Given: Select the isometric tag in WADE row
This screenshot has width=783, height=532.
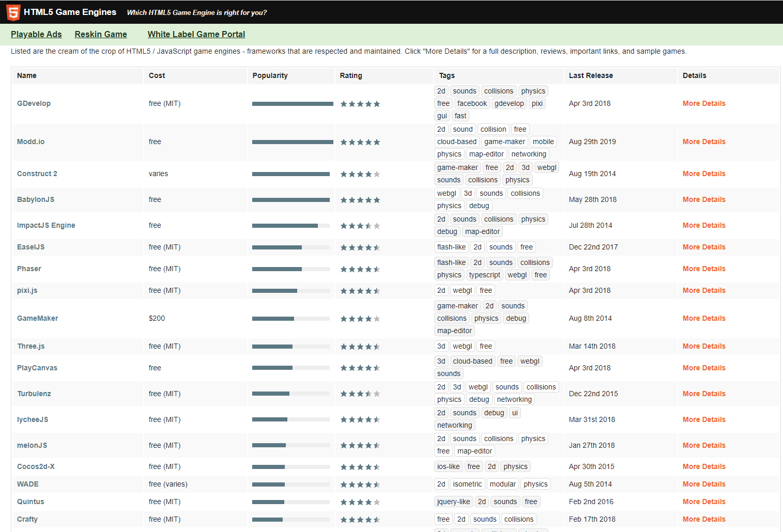Looking at the screenshot, I should click(x=467, y=484).
